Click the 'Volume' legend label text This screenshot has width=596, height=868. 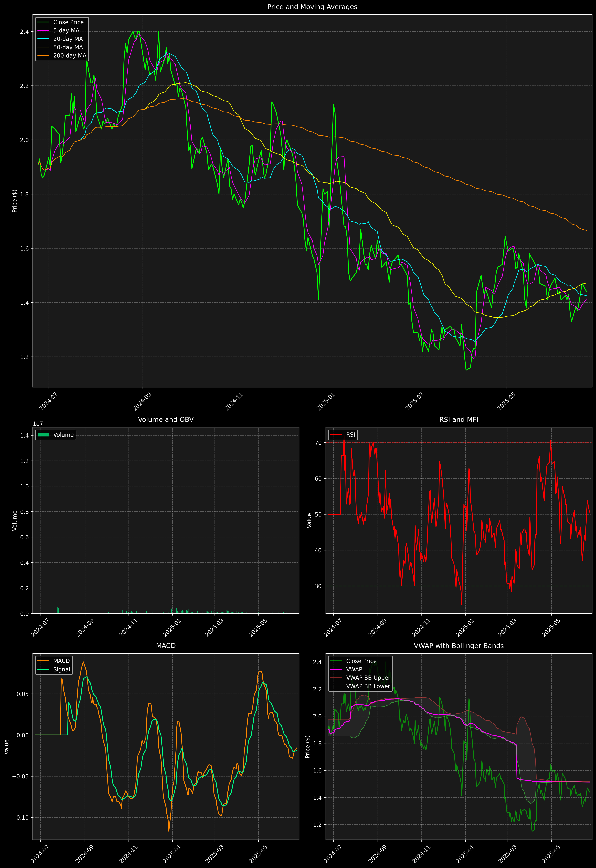(x=63, y=435)
